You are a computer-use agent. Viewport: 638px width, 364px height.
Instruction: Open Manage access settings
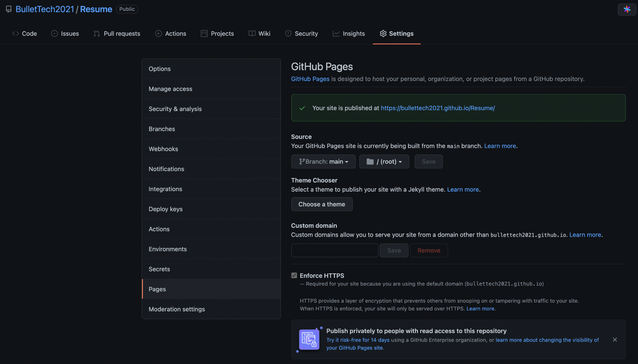click(x=211, y=89)
